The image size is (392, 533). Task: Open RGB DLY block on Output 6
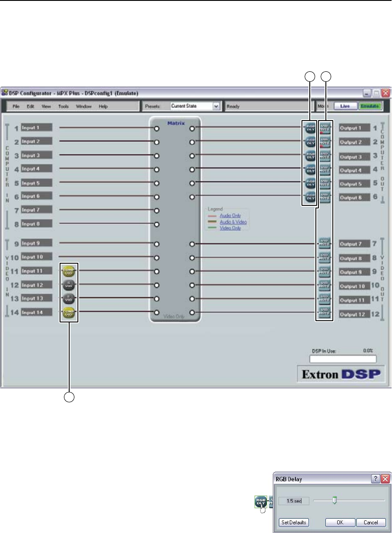[x=309, y=197]
